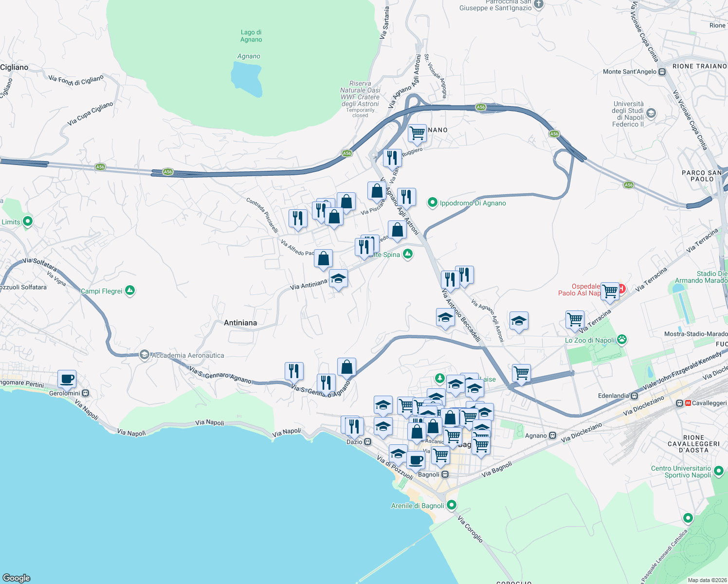The height and width of the screenshot is (584, 728).
Task: Click the marker for Accademia Aeronautica
Action: tap(144, 355)
